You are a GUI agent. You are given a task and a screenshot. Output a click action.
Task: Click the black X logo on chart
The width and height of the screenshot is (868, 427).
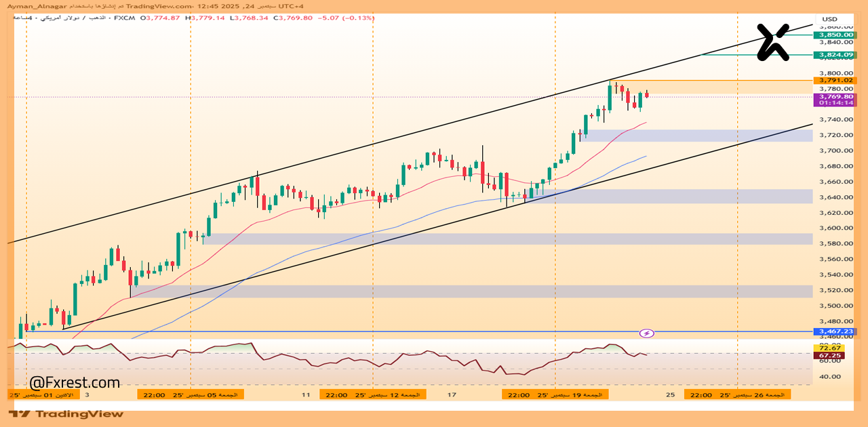click(773, 42)
